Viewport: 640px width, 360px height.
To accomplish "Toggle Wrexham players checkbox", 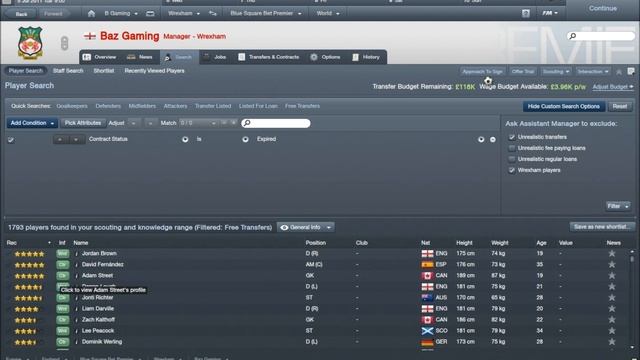I will click(511, 170).
